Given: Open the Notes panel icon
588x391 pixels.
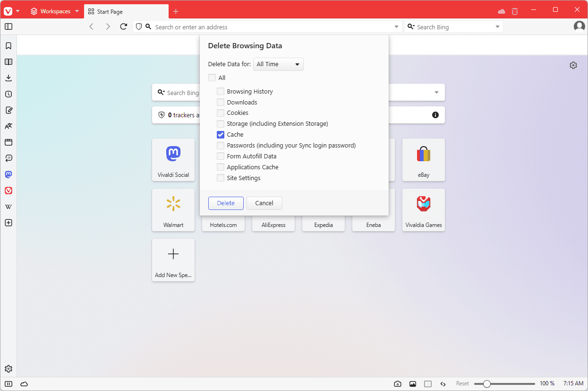Looking at the screenshot, I should pyautogui.click(x=9, y=110).
